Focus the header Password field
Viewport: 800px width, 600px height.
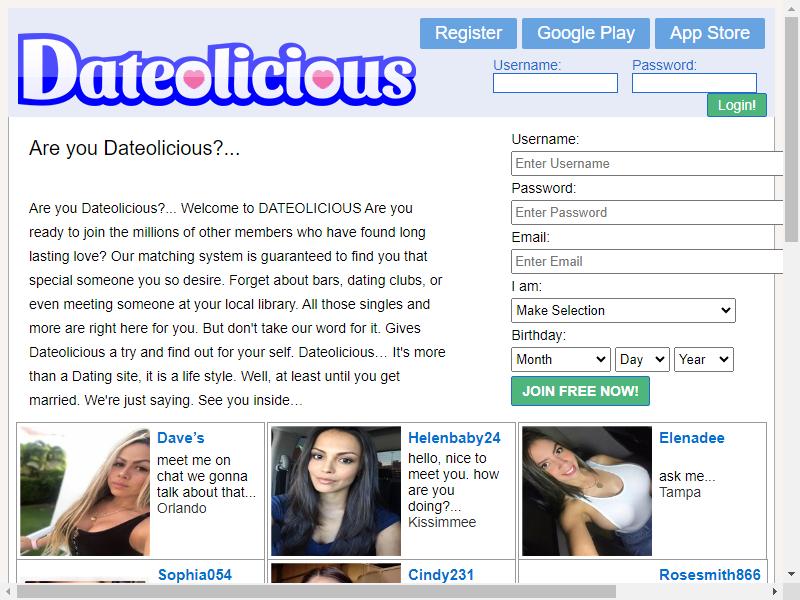coord(694,83)
